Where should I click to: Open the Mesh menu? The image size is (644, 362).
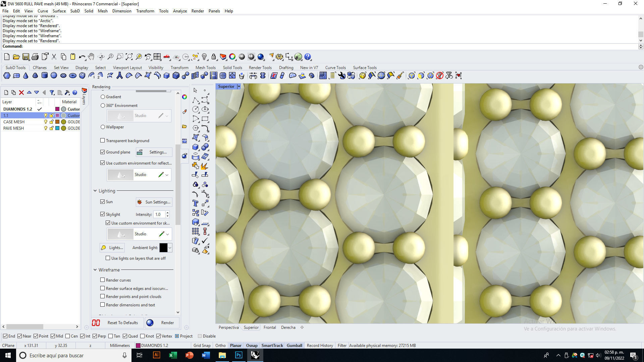(x=103, y=11)
